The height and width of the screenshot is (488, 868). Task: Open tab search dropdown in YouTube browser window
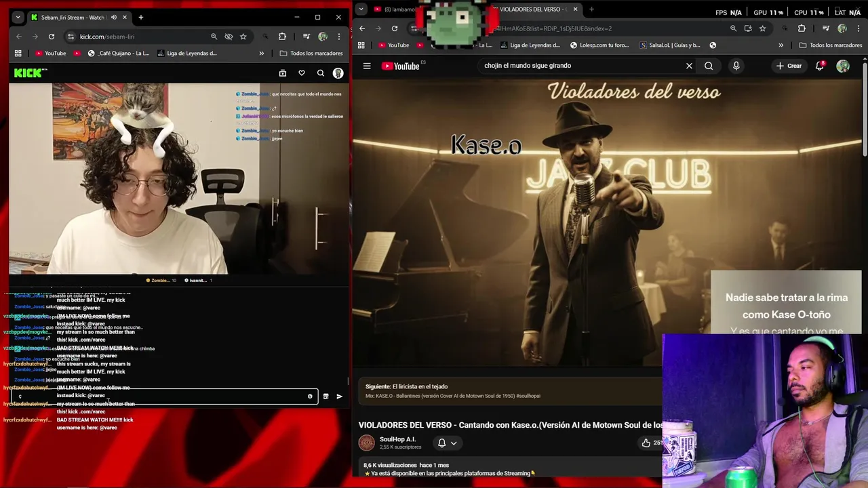click(361, 9)
